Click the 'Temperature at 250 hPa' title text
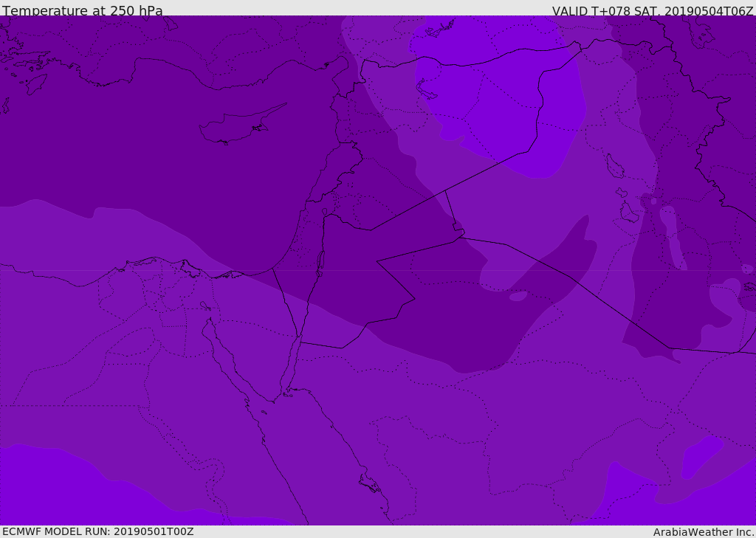The width and height of the screenshot is (756, 538). (83, 10)
